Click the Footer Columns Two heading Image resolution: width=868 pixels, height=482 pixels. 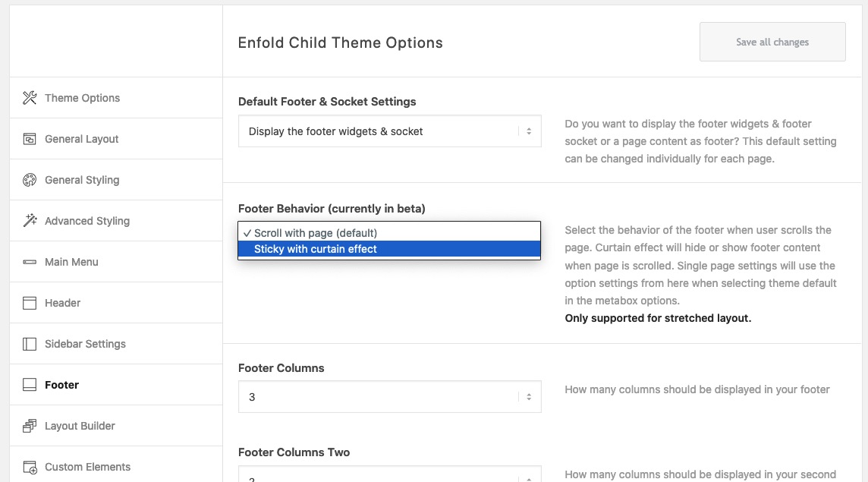coord(294,452)
